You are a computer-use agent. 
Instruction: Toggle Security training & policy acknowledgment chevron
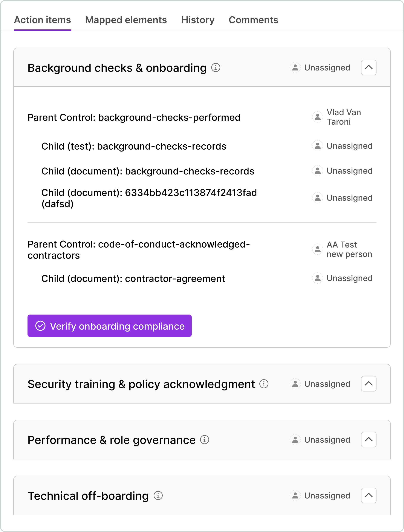click(x=369, y=384)
